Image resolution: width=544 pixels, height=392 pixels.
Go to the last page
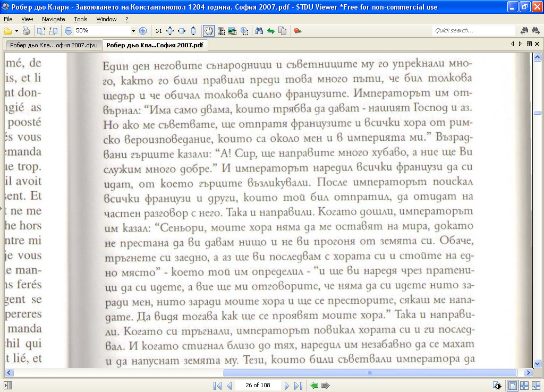(x=299, y=386)
